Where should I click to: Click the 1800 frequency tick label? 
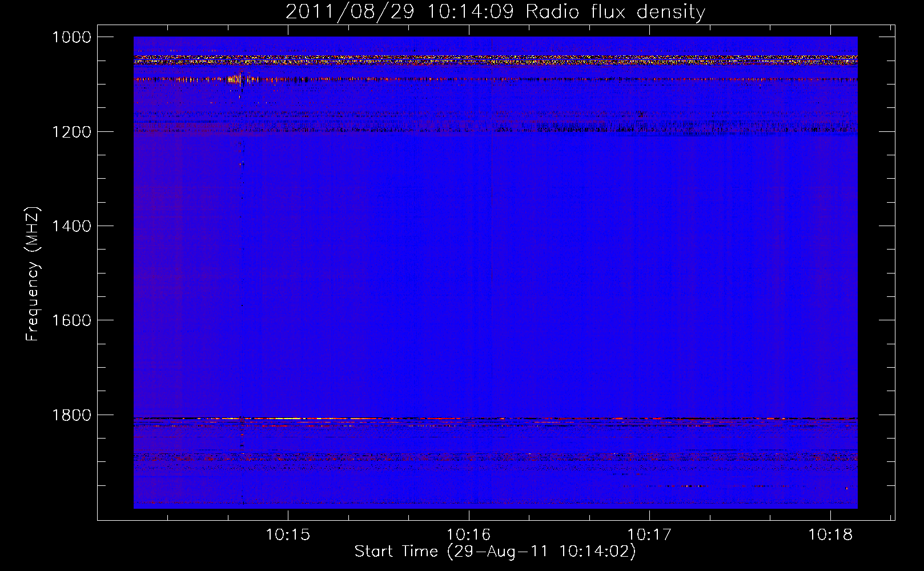click(71, 415)
